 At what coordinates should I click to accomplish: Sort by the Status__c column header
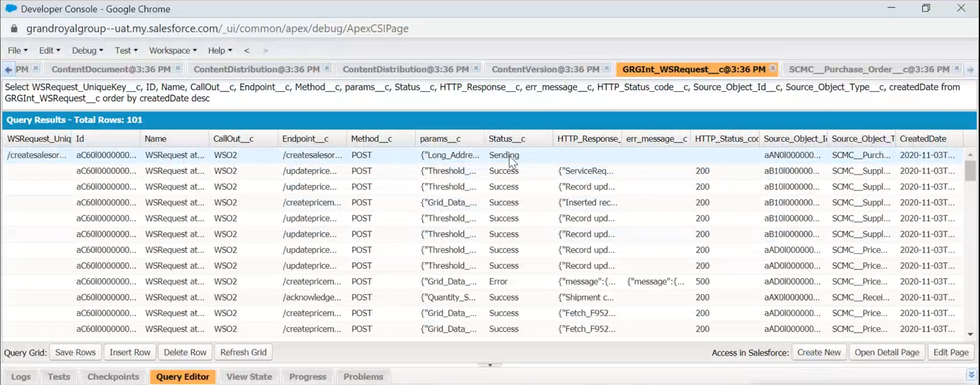tap(518, 139)
